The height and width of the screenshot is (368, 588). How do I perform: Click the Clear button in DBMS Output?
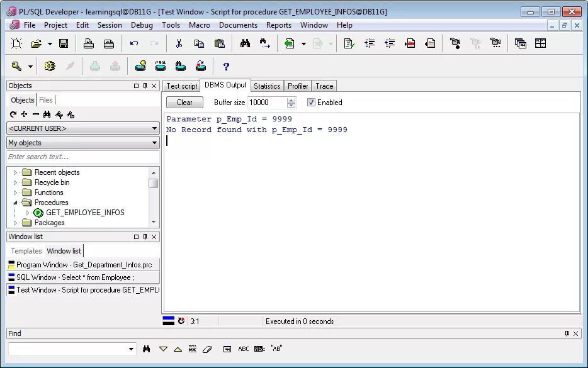pos(184,103)
